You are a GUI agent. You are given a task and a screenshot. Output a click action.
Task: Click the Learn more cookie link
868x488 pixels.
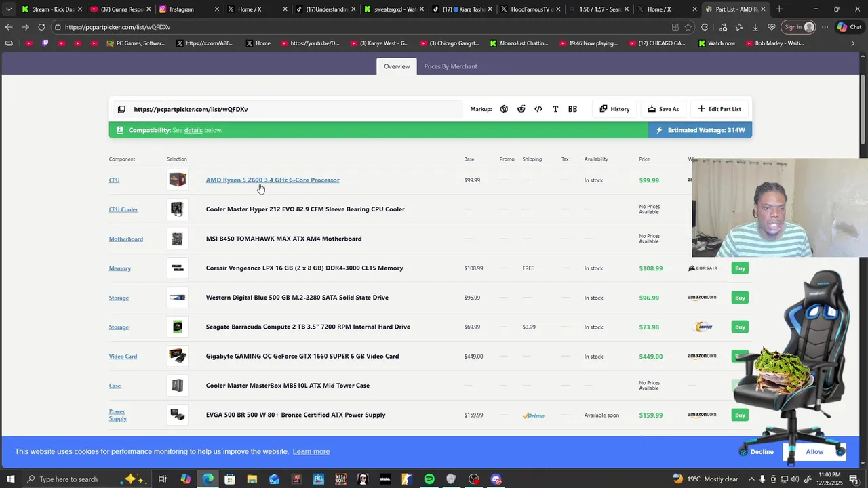coord(311,451)
